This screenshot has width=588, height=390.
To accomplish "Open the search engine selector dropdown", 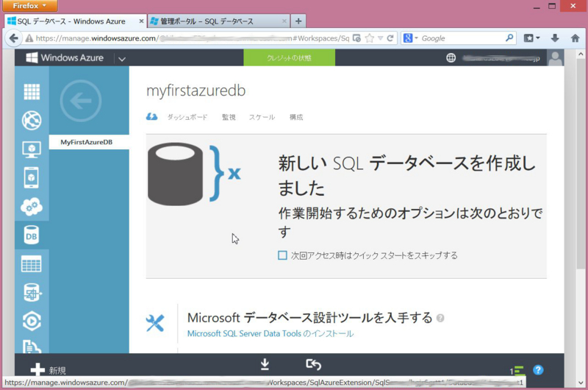I will click(411, 38).
